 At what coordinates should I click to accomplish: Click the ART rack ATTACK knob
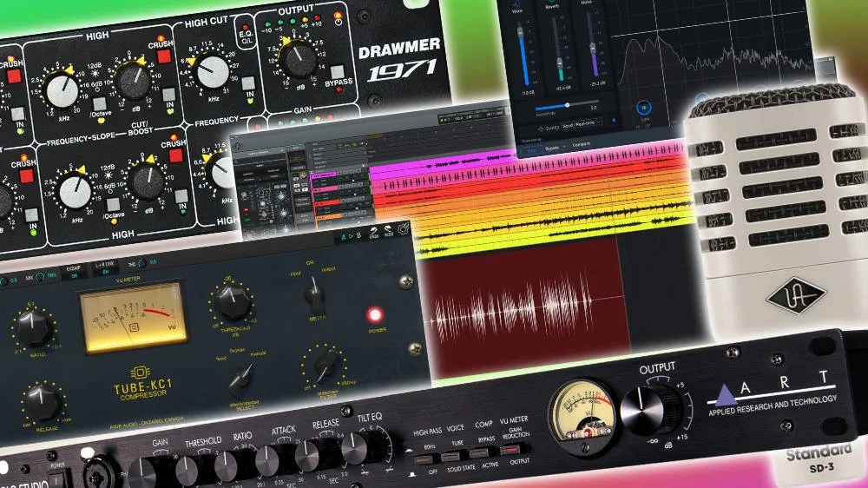click(x=266, y=461)
